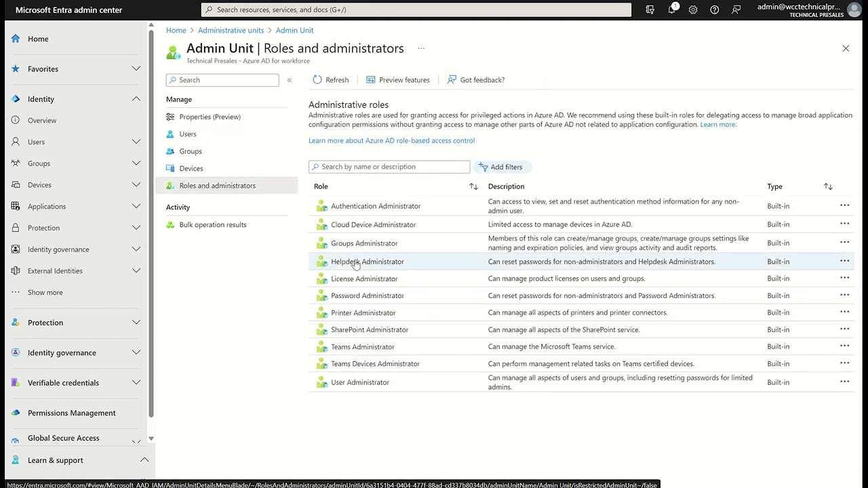Click the sidebar scrollbar down arrow
868x488 pixels.
pyautogui.click(x=151, y=439)
